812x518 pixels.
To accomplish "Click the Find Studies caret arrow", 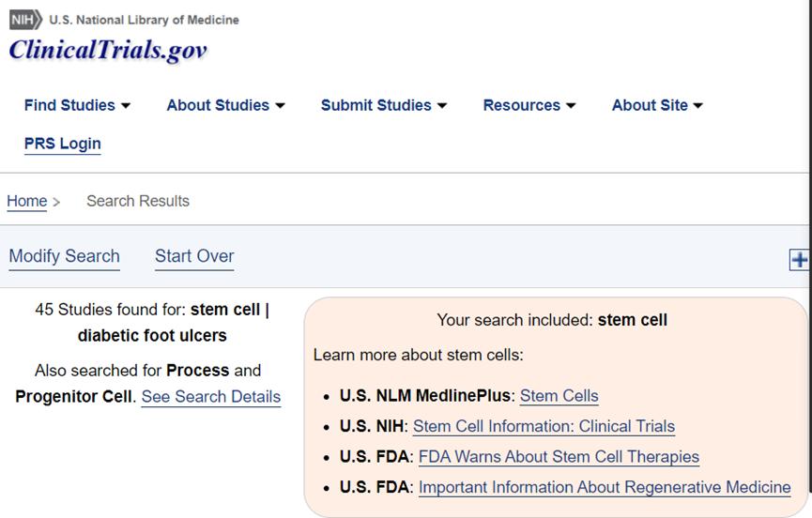I will (x=126, y=106).
